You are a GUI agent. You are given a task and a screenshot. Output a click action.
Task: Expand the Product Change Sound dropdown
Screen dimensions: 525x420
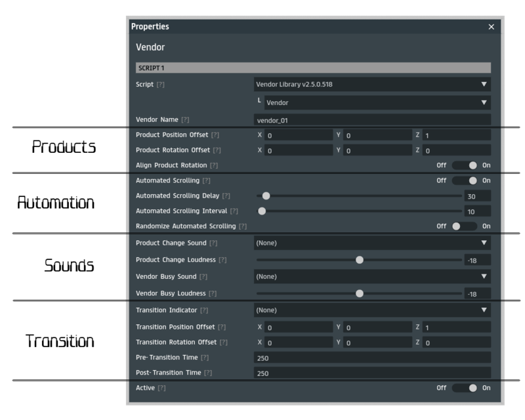pyautogui.click(x=372, y=243)
